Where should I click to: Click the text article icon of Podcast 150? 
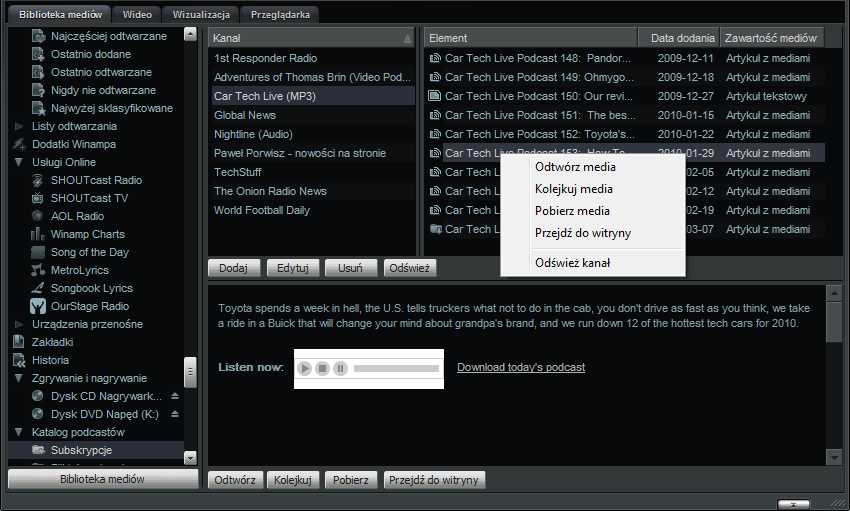click(x=435, y=96)
